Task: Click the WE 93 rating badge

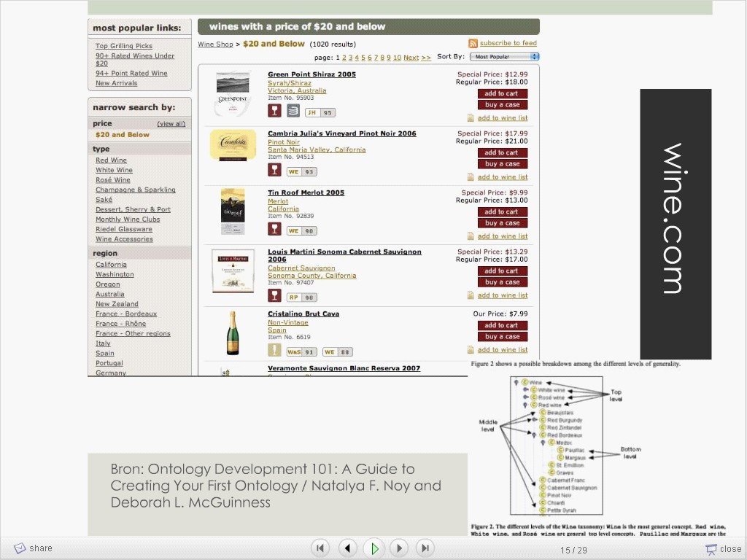Action: 301,172
